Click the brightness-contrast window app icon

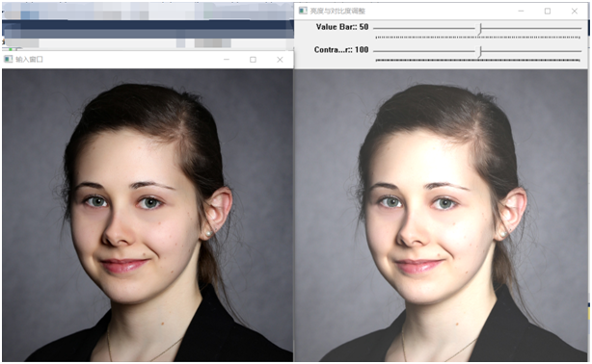(x=303, y=11)
